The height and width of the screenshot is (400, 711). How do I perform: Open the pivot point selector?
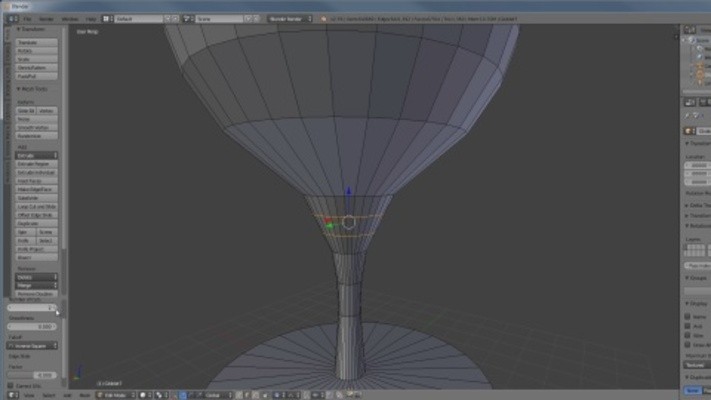159,395
